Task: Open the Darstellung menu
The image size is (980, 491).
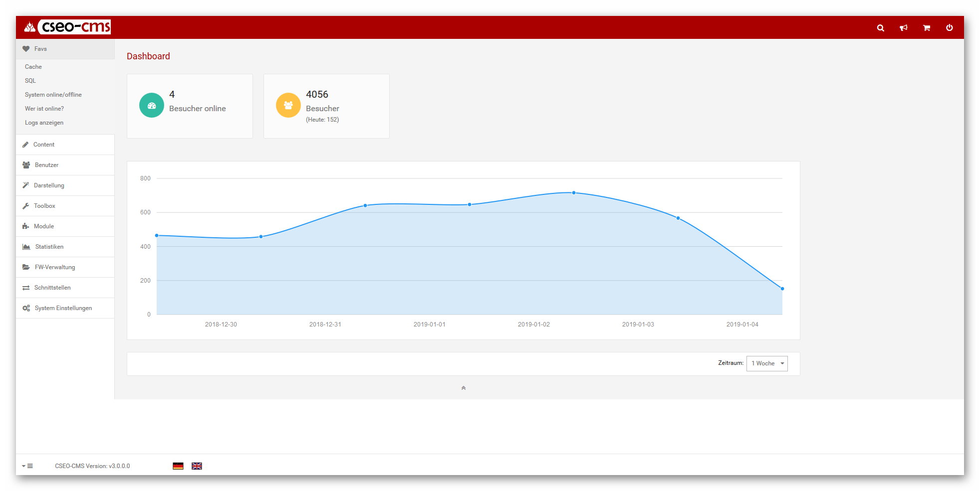Action: (x=65, y=185)
